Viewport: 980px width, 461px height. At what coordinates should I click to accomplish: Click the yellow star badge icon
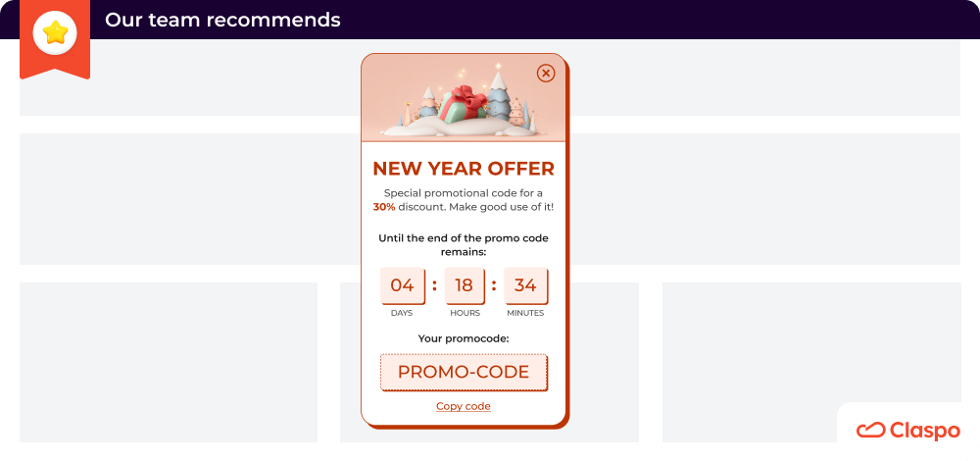coord(55,32)
